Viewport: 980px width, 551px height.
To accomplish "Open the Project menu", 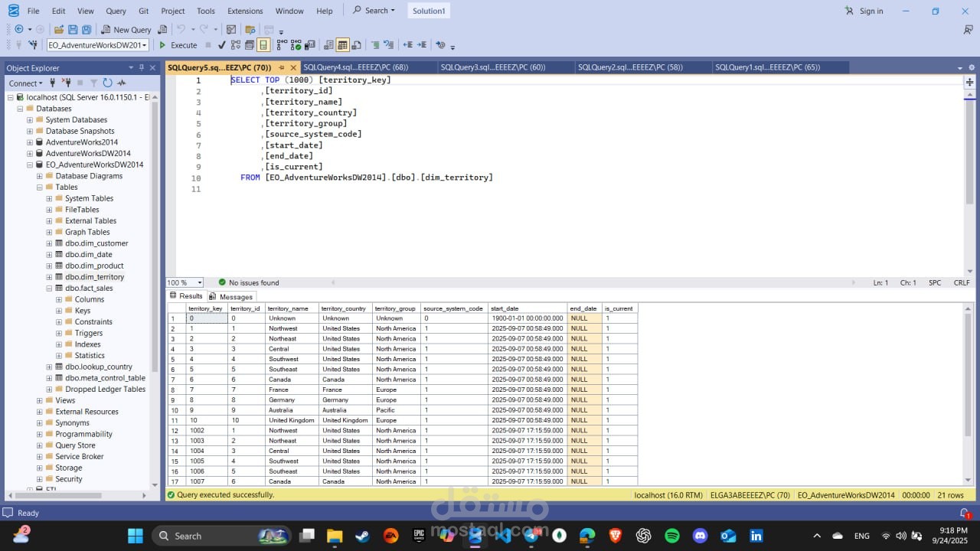I will pyautogui.click(x=172, y=11).
